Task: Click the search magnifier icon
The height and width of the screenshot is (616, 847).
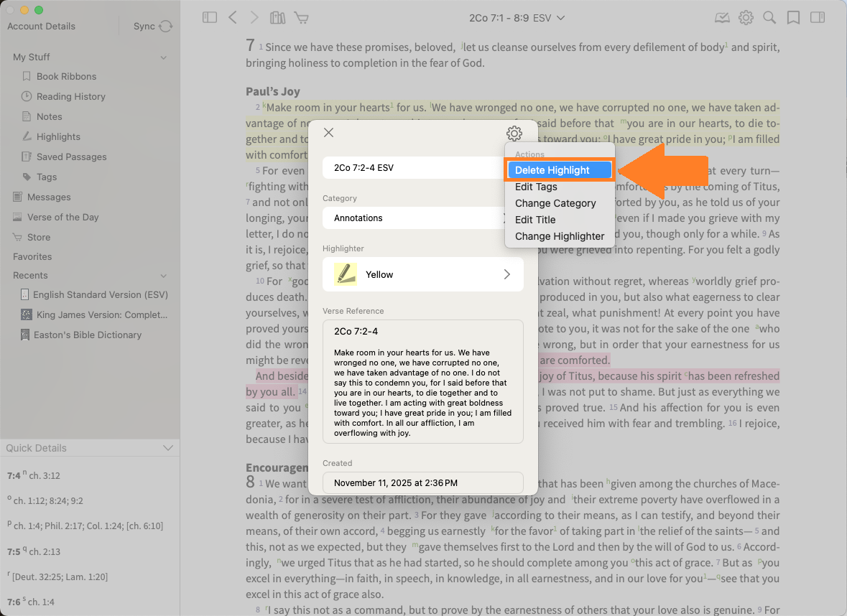Action: coord(769,18)
